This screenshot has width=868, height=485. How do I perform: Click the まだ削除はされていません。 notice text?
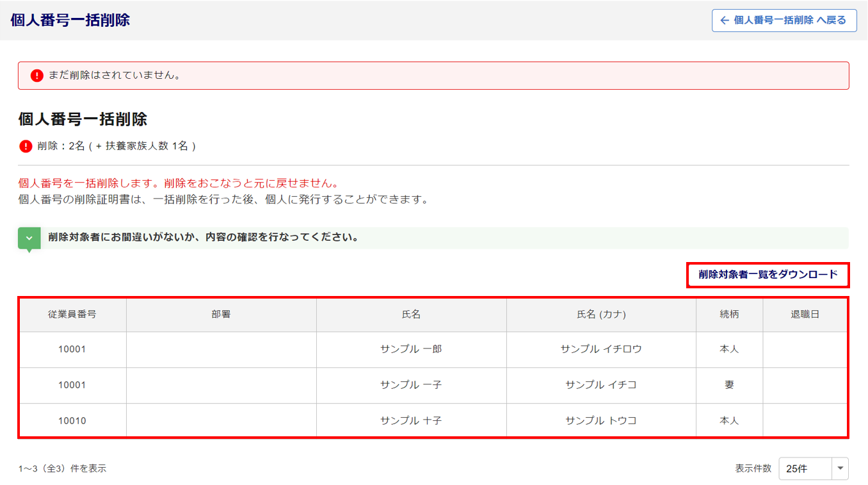[115, 76]
